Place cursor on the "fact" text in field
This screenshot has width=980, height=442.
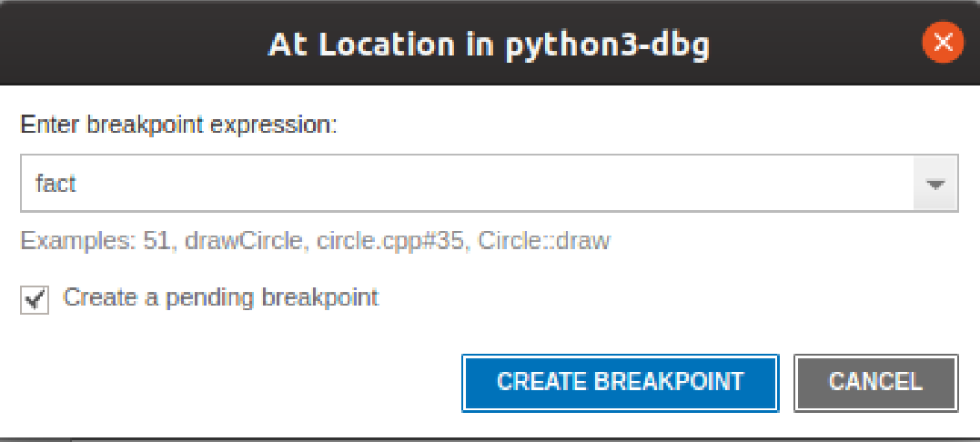(56, 184)
